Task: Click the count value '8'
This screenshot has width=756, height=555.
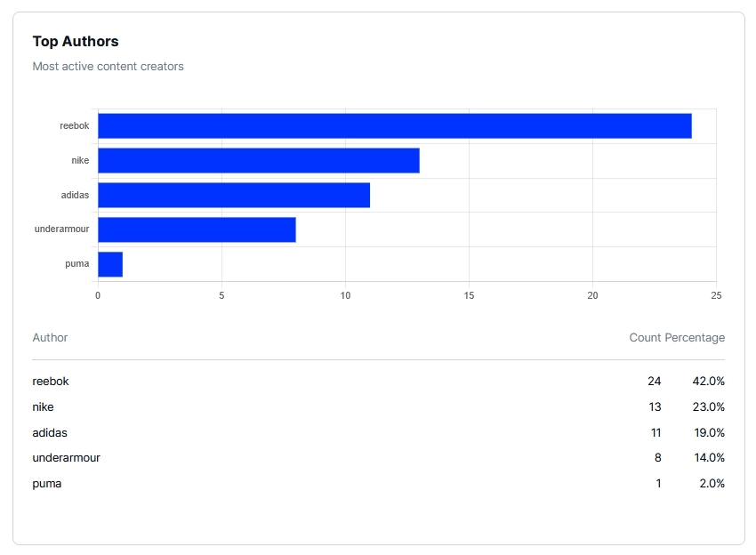Action: [658, 458]
